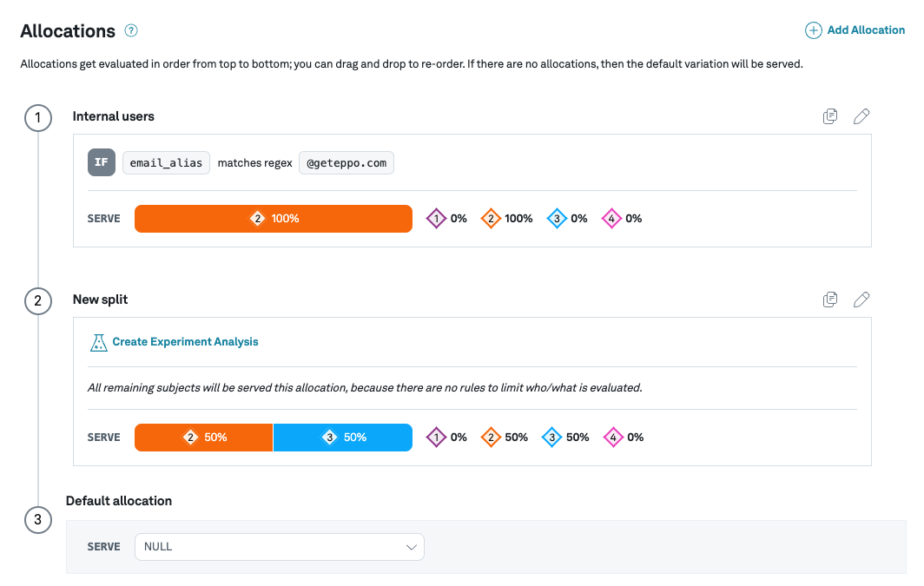This screenshot has width=924, height=586.
Task: Click the Add Allocation button
Action: (x=855, y=30)
